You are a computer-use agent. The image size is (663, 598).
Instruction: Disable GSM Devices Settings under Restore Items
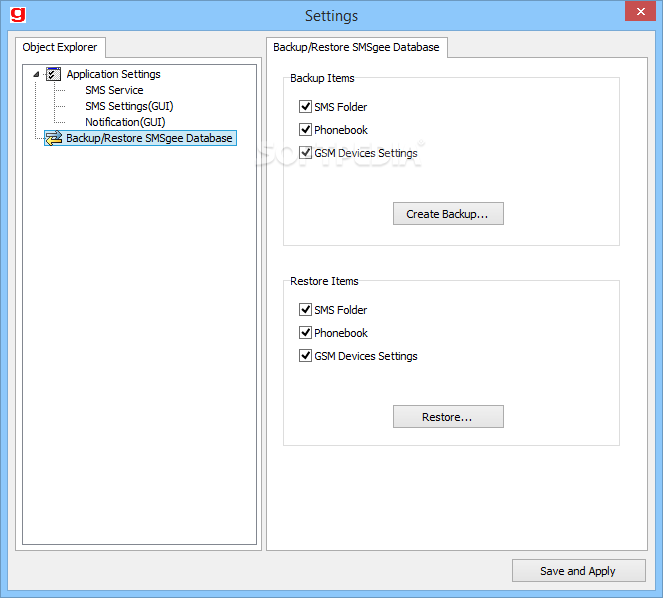point(305,356)
